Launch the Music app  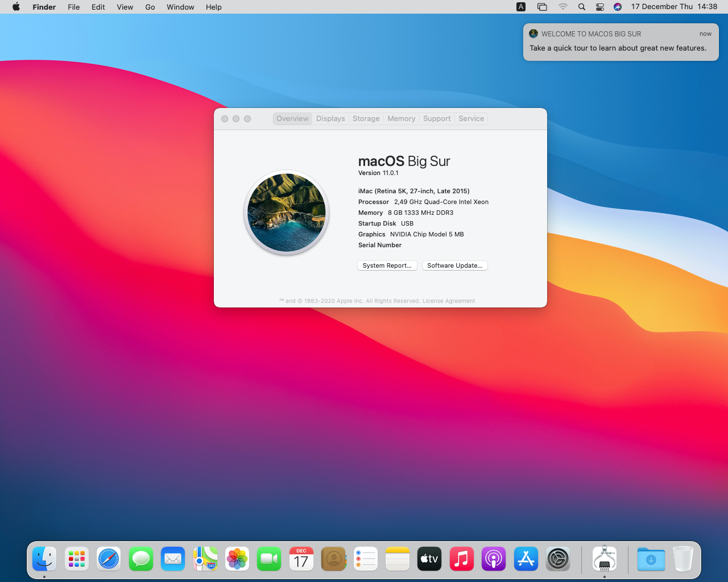coord(461,559)
